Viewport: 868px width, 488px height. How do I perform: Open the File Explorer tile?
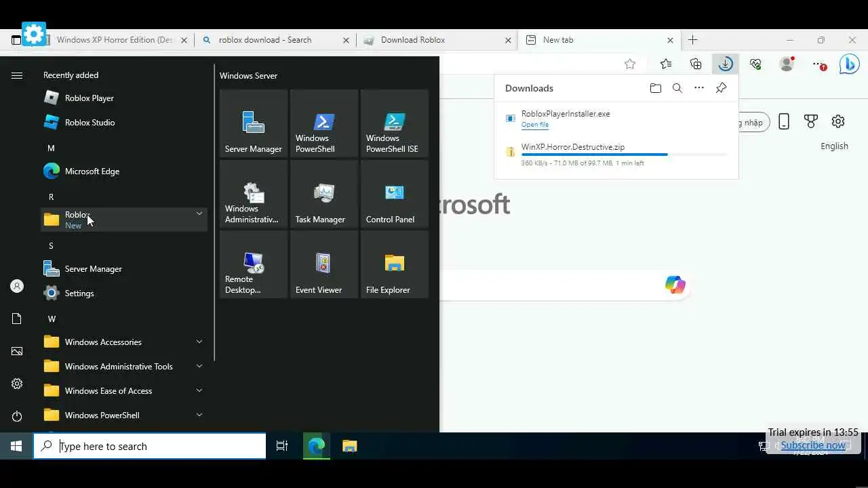pos(395,264)
